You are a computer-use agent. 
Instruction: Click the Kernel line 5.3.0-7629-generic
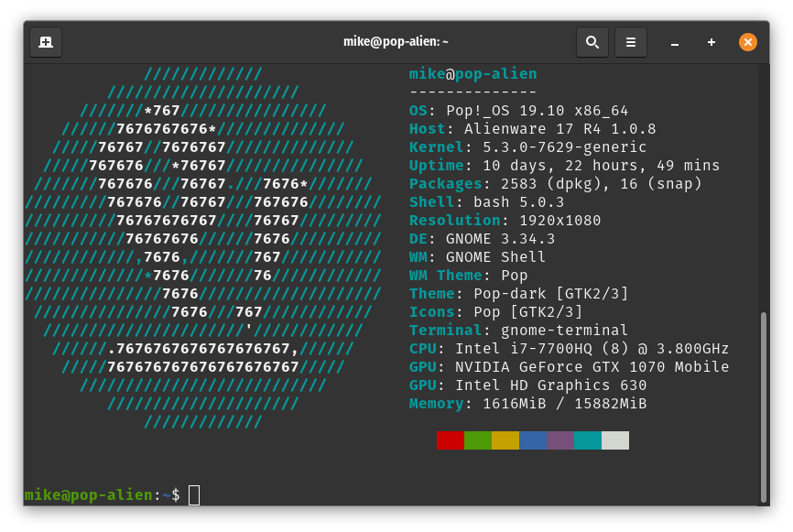point(528,147)
